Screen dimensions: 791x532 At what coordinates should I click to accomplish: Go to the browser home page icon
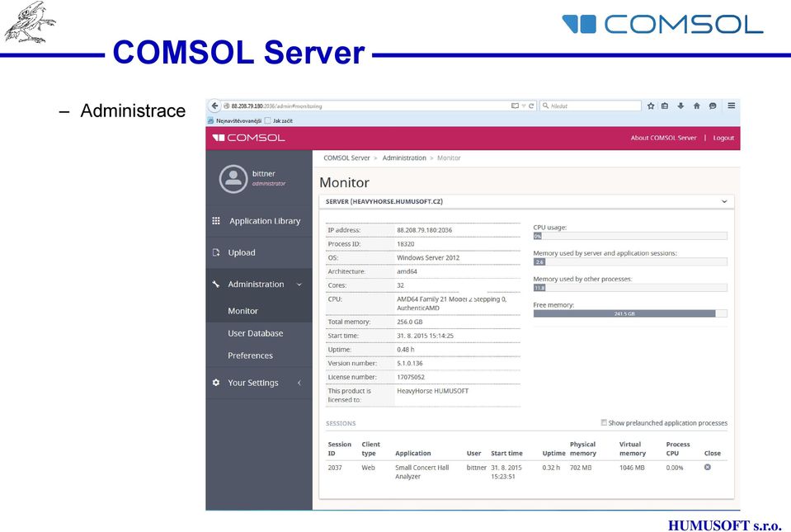coord(697,106)
